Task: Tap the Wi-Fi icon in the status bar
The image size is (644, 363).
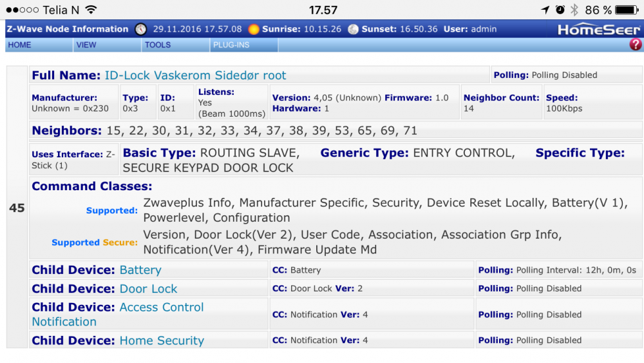Action: (x=91, y=10)
